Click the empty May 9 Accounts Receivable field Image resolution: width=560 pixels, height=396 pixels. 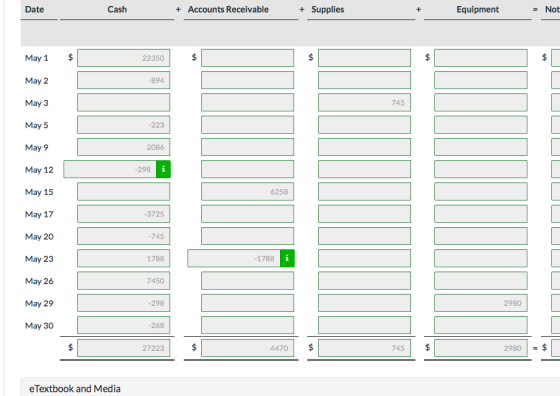pyautogui.click(x=248, y=147)
